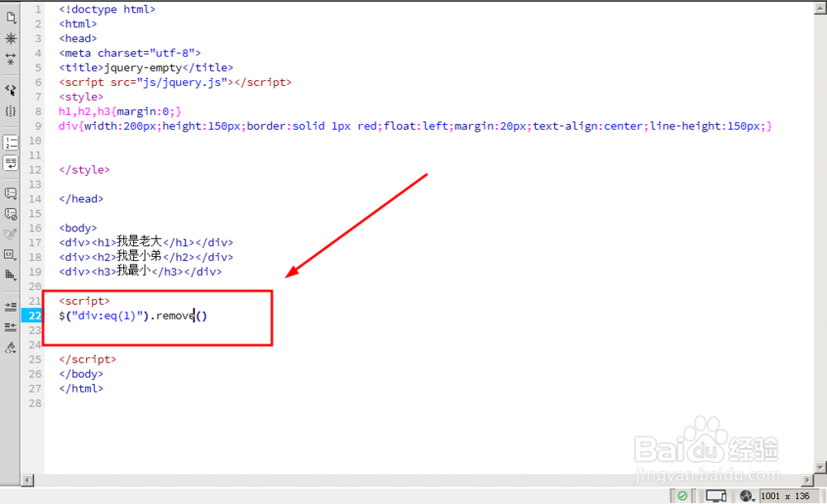
Task: Click the title text jquery-empty
Action: click(x=143, y=68)
